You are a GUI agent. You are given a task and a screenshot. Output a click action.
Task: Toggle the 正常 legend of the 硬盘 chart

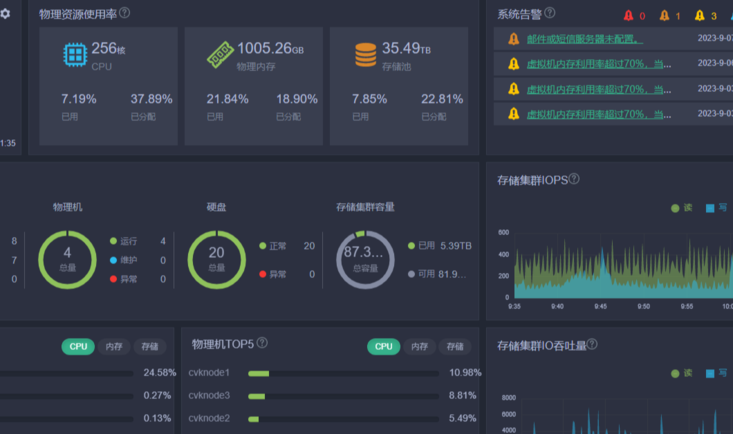[273, 246]
